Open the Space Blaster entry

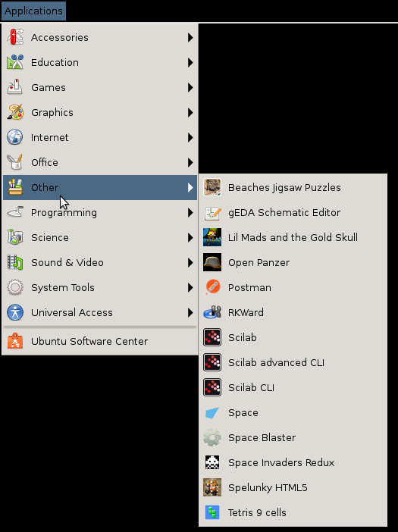pos(293,437)
